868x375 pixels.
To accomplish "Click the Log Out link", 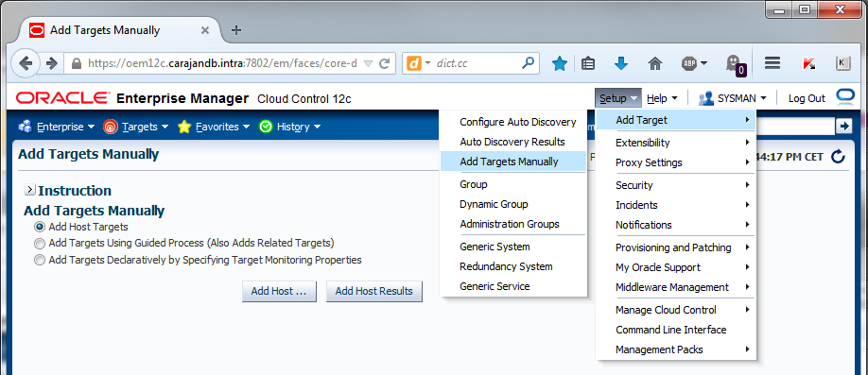I will coord(807,98).
